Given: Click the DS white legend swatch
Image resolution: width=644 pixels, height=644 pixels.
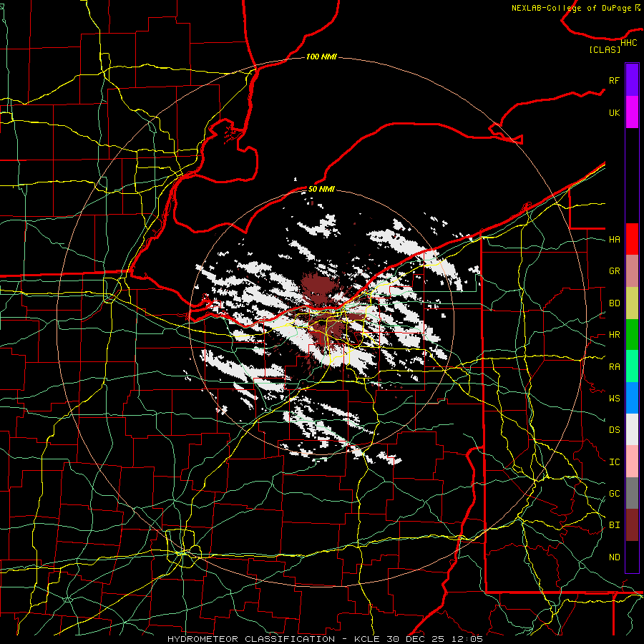Looking at the screenshot, I should pyautogui.click(x=632, y=429).
